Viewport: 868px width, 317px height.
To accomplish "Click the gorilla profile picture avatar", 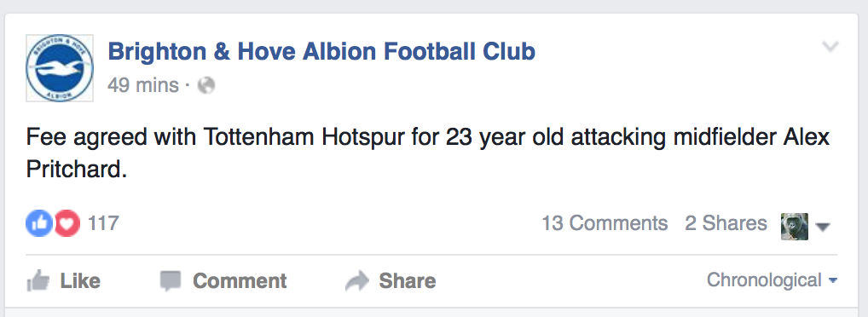I will pyautogui.click(x=795, y=227).
